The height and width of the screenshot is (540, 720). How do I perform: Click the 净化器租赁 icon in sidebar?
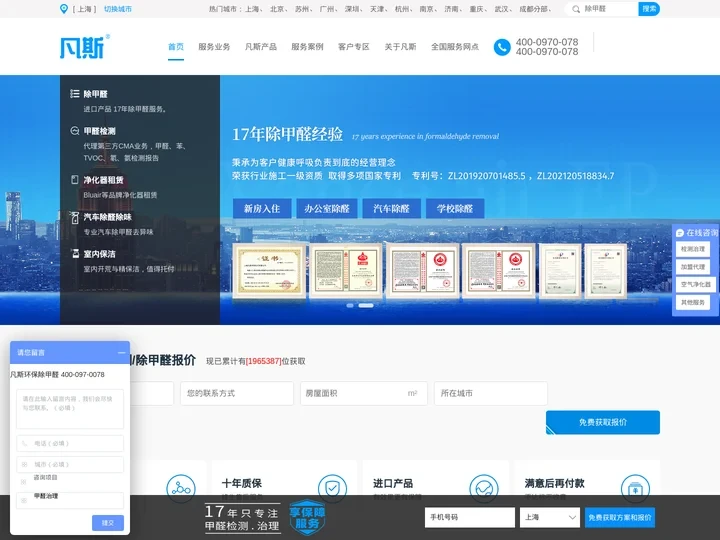(x=74, y=180)
